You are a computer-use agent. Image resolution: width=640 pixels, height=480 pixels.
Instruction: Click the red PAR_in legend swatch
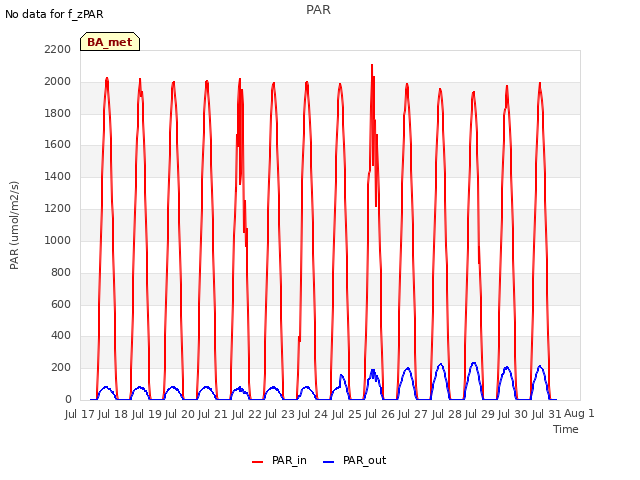[258, 462]
